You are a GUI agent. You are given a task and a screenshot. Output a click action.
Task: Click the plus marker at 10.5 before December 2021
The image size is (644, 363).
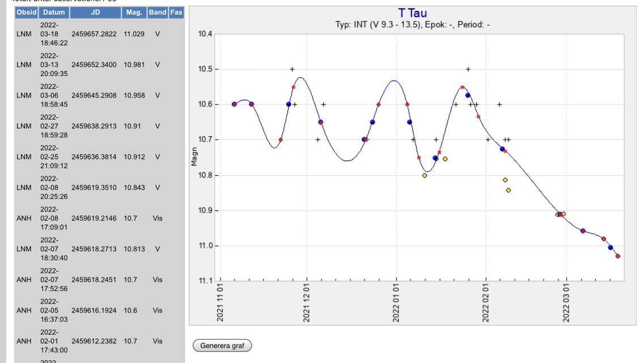click(292, 69)
